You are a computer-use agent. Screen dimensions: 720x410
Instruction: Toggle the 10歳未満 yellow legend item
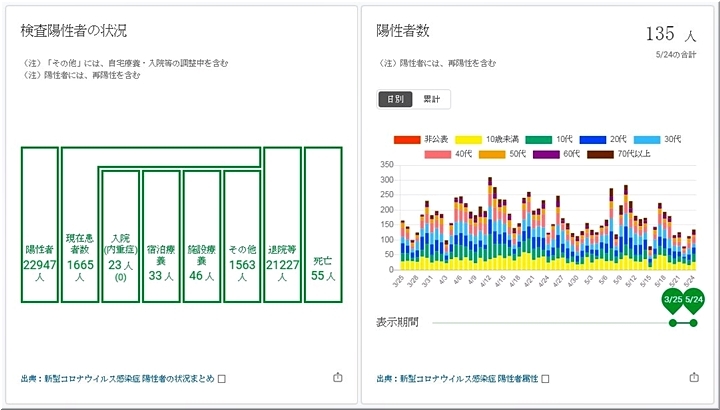(468, 140)
